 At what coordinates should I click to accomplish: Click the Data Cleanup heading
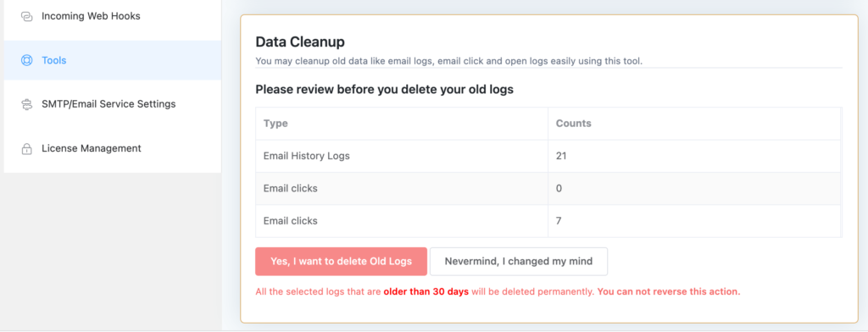pos(300,42)
